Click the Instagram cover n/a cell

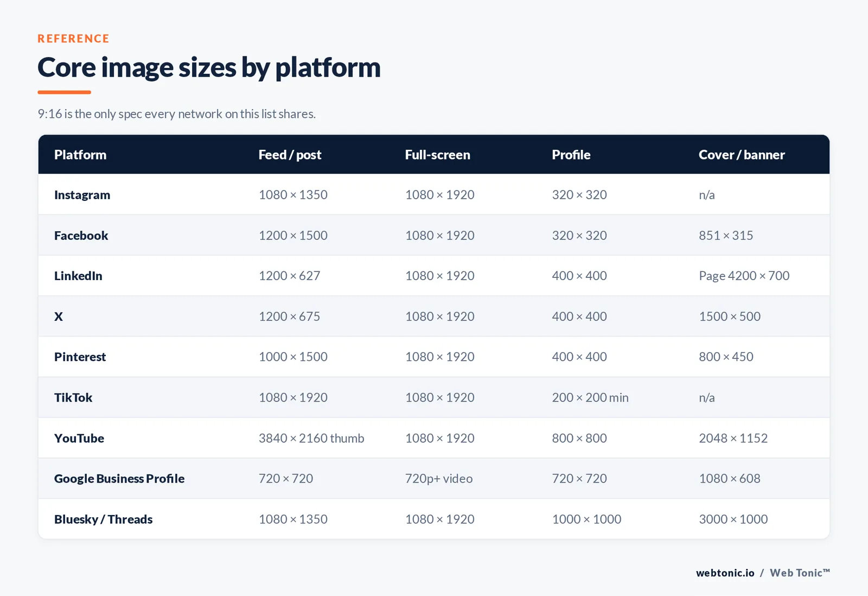coord(706,195)
